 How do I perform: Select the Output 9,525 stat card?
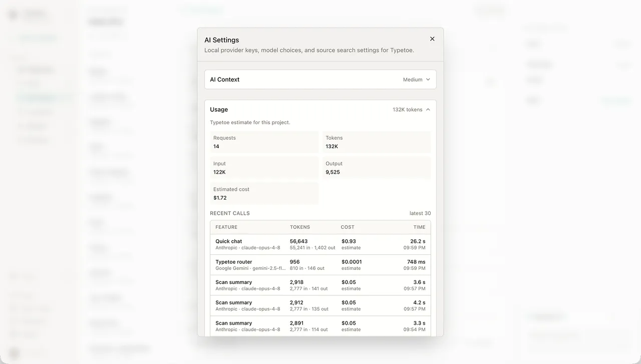[x=377, y=168]
